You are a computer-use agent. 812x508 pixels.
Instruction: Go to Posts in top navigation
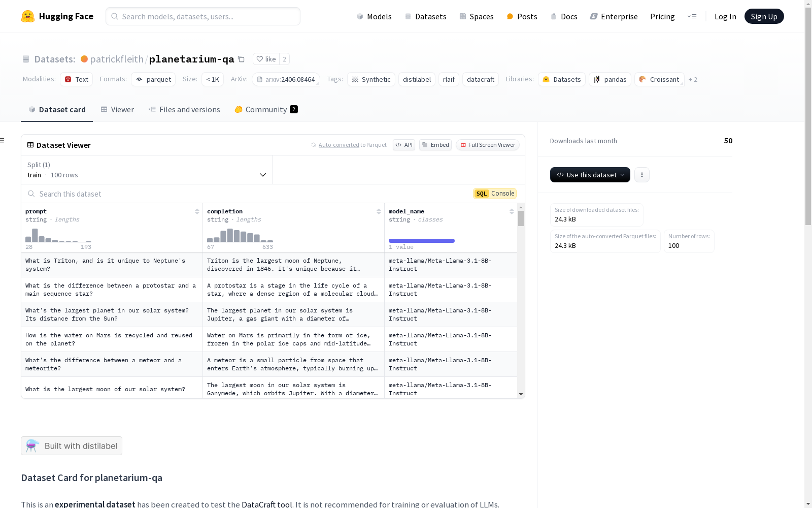pyautogui.click(x=522, y=16)
